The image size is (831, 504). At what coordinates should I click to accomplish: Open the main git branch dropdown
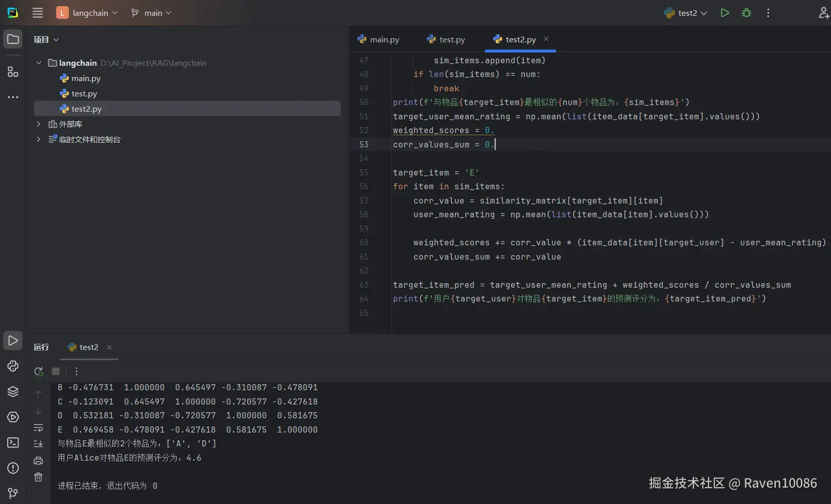point(151,13)
